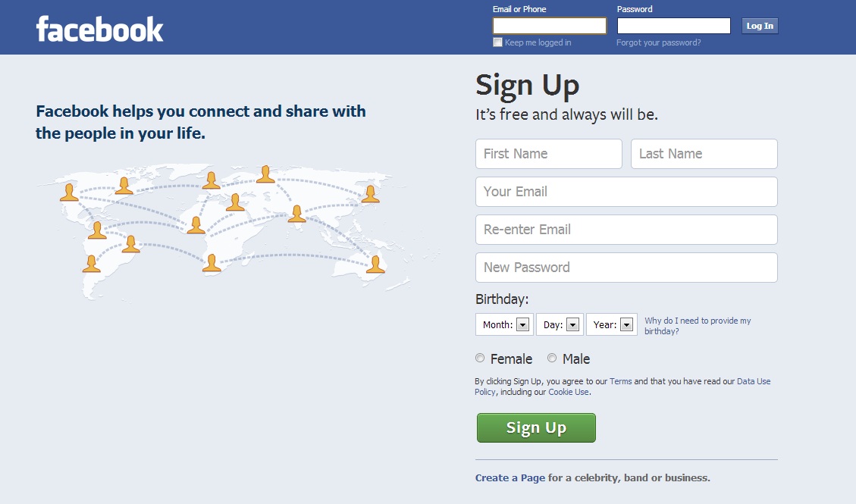The height and width of the screenshot is (504, 856).
Task: Click the Why provide my birthday link
Action: point(697,326)
